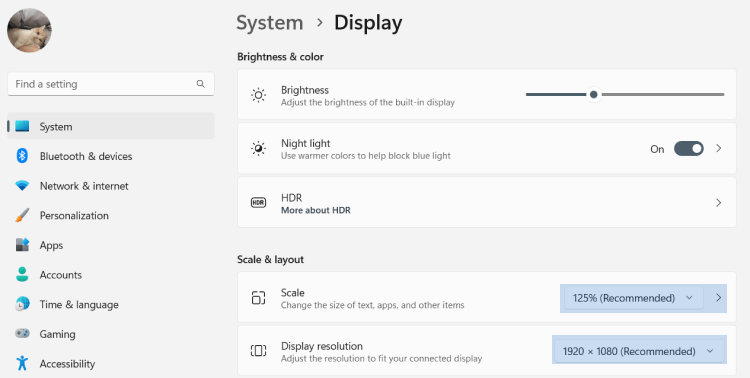Click the Display resolution icon
The width and height of the screenshot is (750, 378).
pos(258,351)
